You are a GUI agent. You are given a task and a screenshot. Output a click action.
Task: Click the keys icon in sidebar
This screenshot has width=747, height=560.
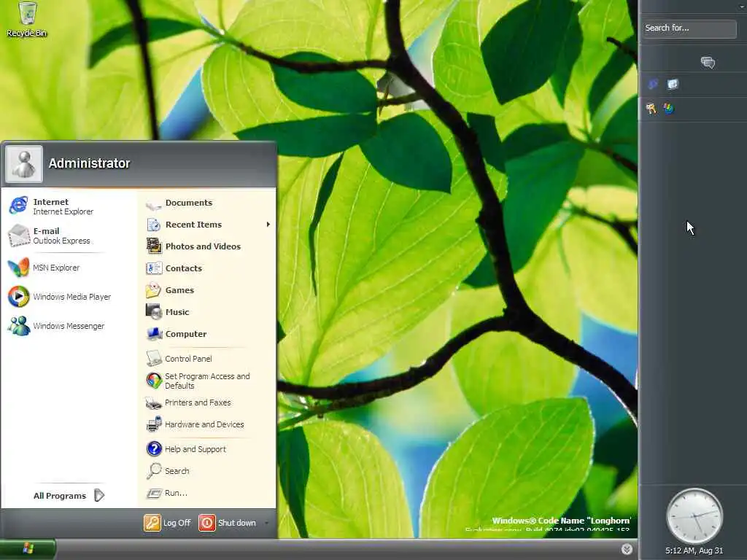pyautogui.click(x=651, y=109)
